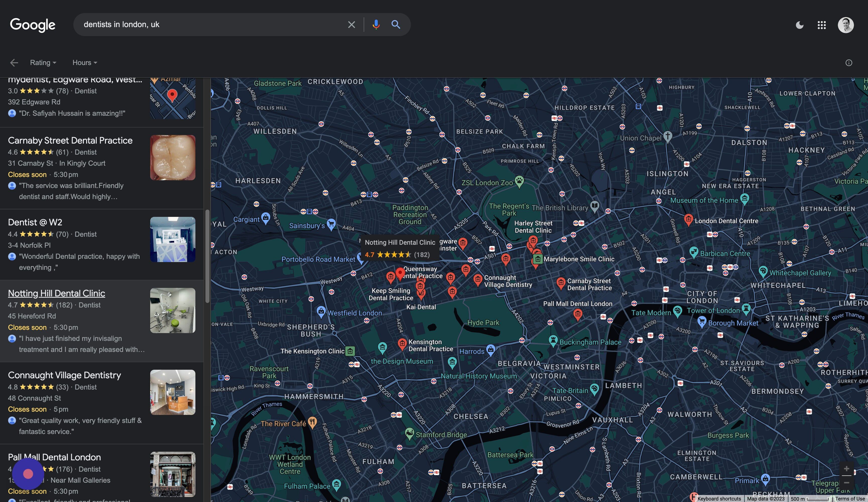The height and width of the screenshot is (502, 868).
Task: Open the Hours filter dropdown
Action: coord(85,62)
